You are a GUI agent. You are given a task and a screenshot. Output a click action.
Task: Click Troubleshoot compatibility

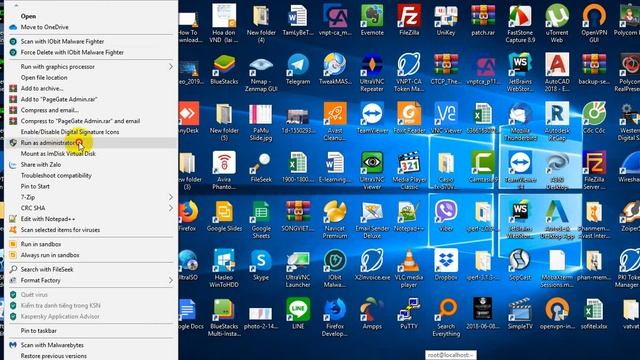(91, 176)
